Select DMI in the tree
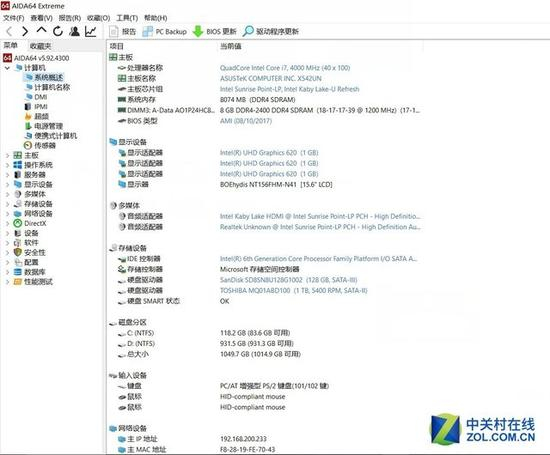This screenshot has width=550, height=455. (x=36, y=97)
